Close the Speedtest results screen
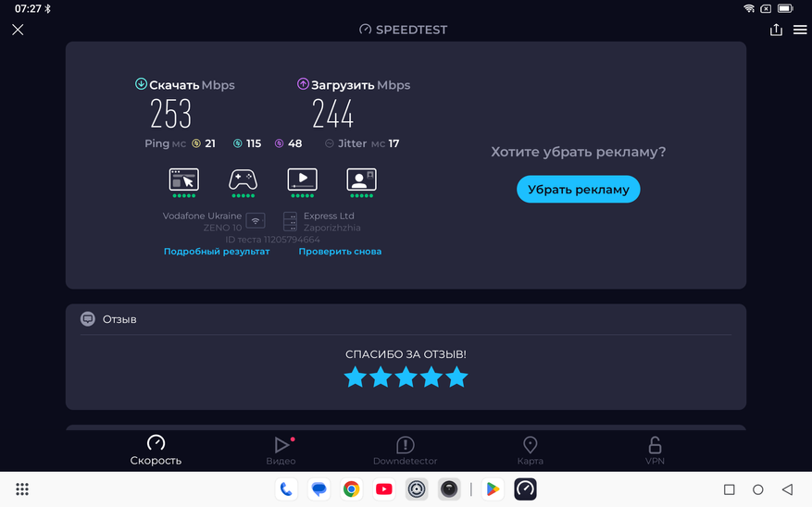The image size is (812, 507). tap(18, 30)
